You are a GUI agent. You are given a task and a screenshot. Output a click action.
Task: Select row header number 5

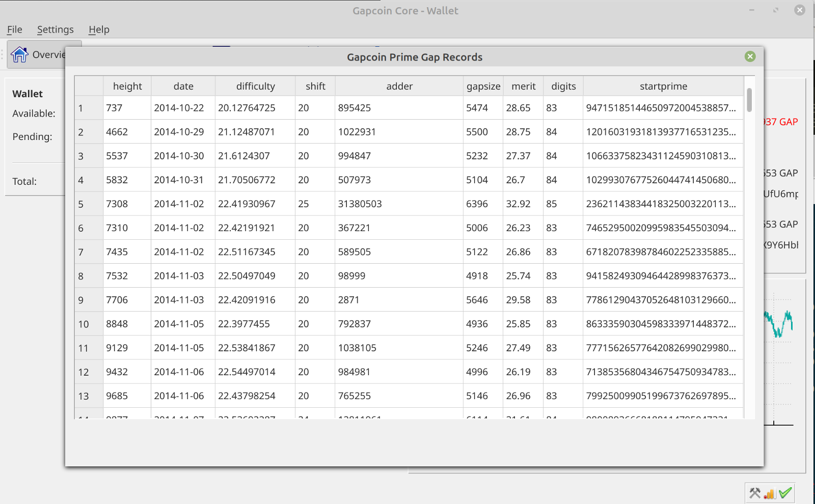coord(89,204)
